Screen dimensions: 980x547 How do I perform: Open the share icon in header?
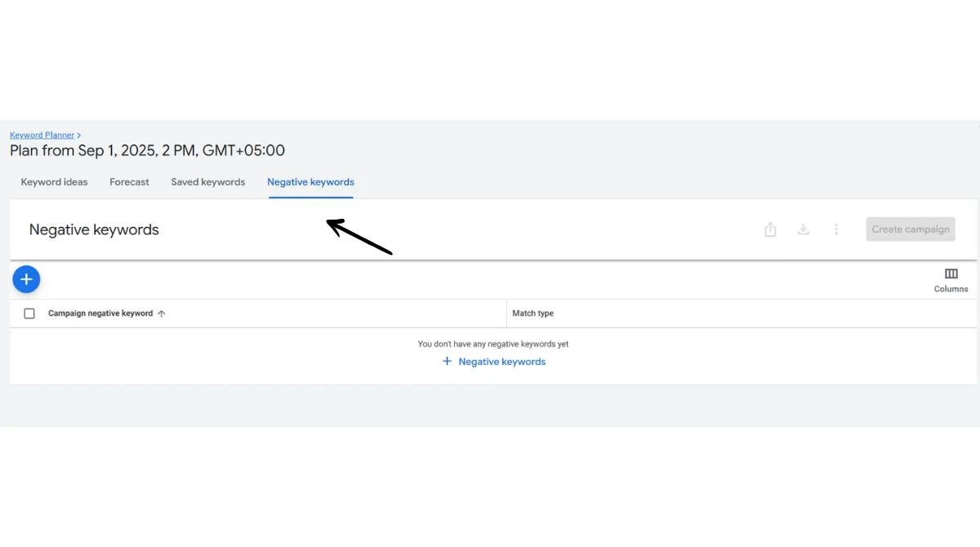tap(770, 229)
